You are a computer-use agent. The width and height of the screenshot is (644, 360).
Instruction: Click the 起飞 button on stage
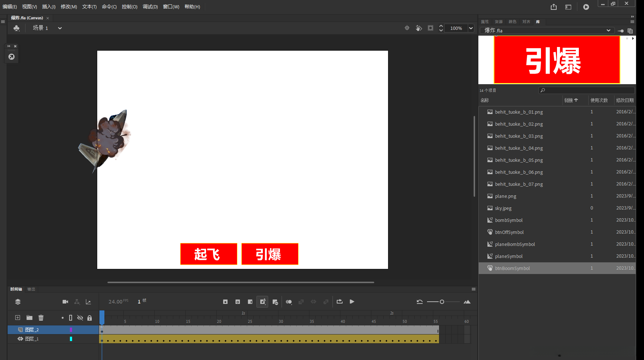[x=209, y=254]
